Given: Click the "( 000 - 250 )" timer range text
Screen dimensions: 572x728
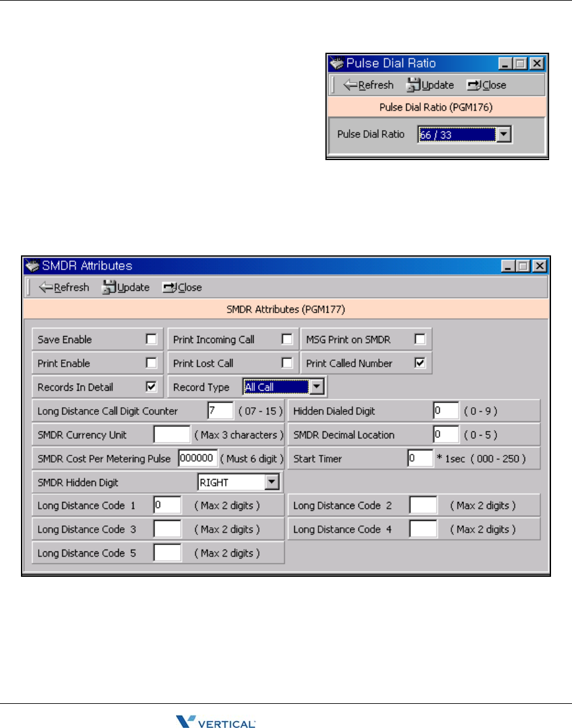Looking at the screenshot, I should coord(498,459).
